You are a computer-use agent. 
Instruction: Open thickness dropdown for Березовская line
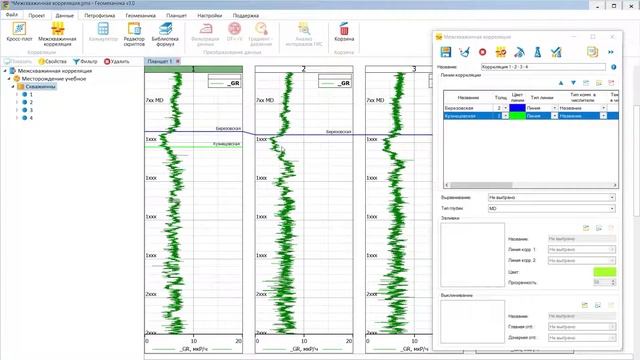pos(505,108)
